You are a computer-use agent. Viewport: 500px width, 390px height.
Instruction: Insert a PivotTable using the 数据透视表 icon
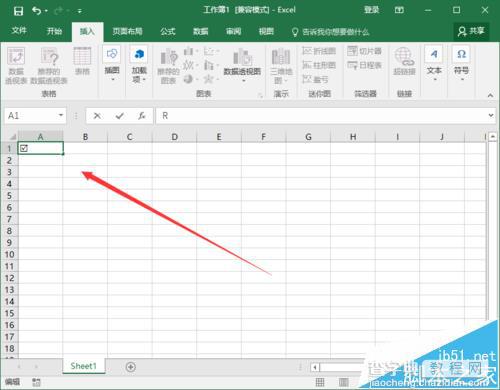pos(16,65)
